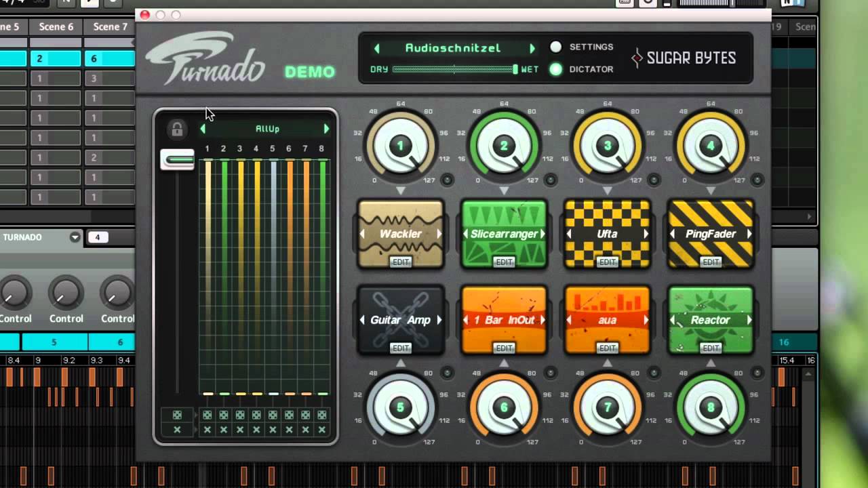The height and width of the screenshot is (488, 868).
Task: Go to preset after Audioschnitzel
Action: pyautogui.click(x=532, y=48)
